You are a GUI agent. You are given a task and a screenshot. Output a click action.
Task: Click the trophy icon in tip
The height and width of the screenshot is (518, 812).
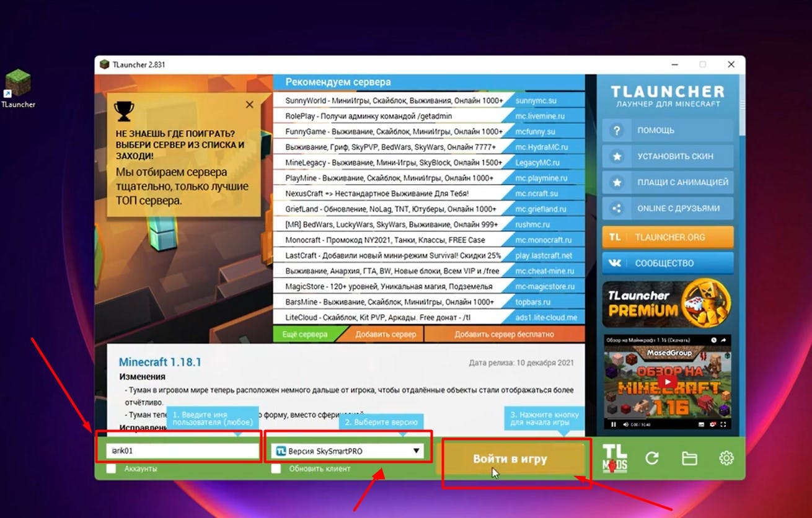(x=125, y=112)
